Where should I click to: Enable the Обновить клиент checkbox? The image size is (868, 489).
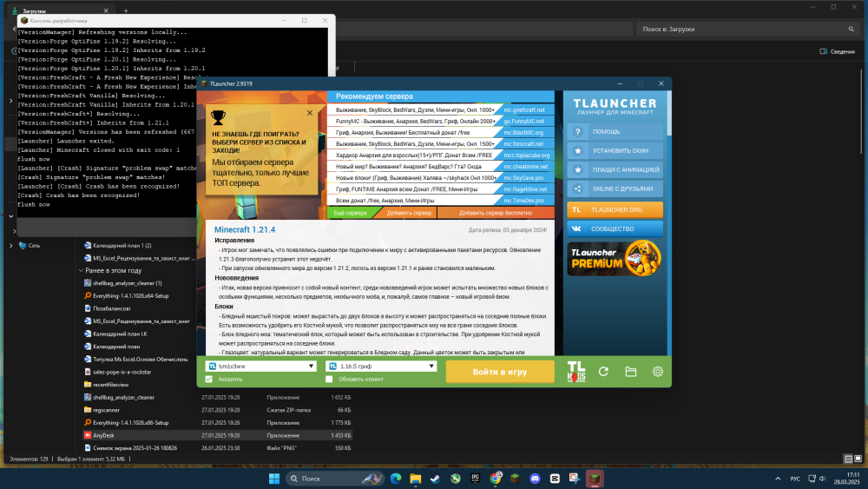click(x=329, y=380)
